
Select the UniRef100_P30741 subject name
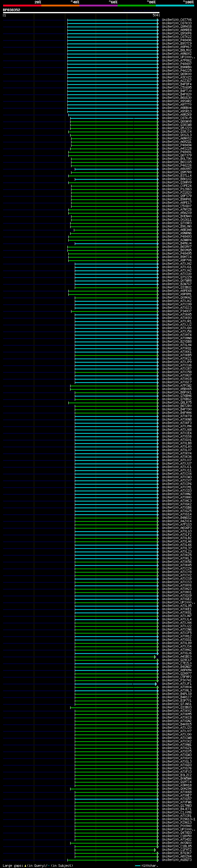[176, 680]
